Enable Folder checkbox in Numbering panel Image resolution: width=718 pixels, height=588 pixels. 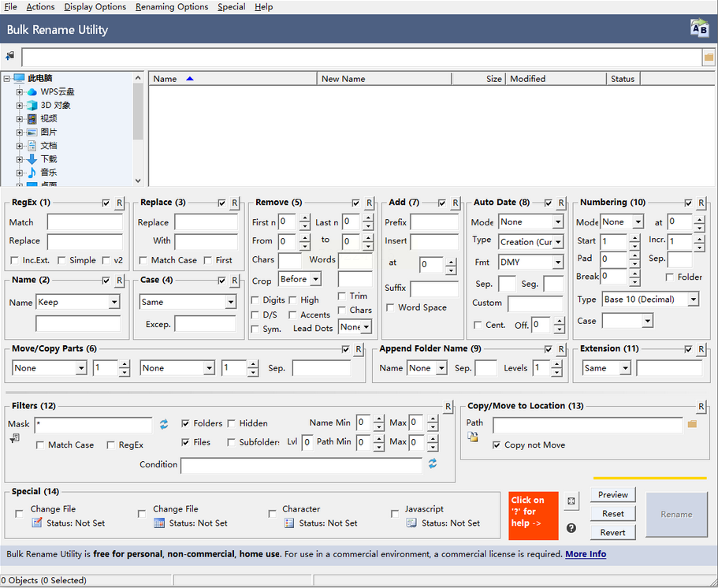coord(669,277)
